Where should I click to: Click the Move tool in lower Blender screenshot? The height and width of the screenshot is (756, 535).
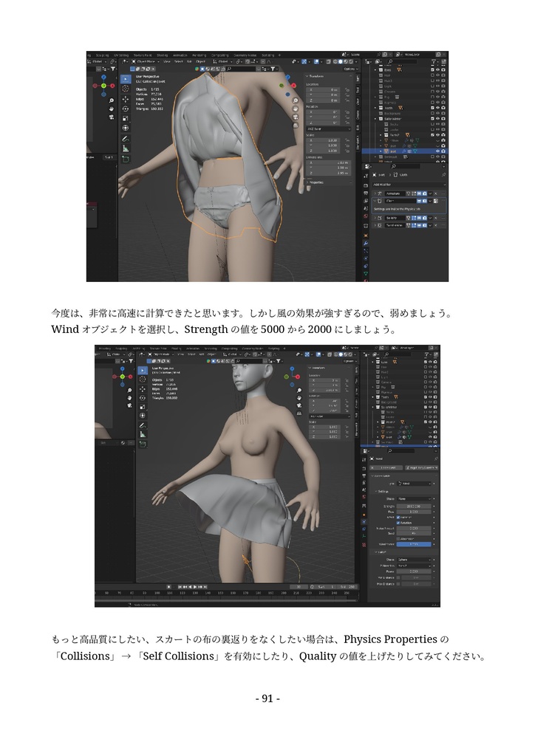(x=143, y=389)
